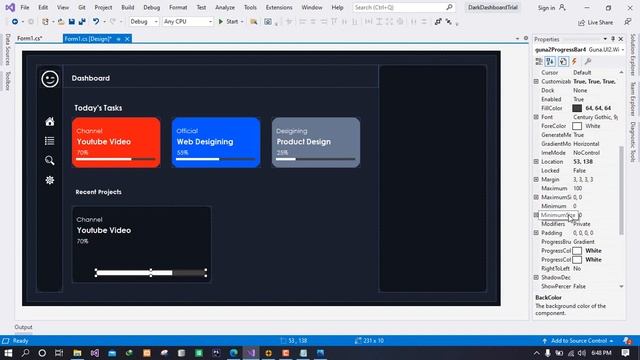Click the Save icon in toolbar
This screenshot has height=360, width=640.
72,22
